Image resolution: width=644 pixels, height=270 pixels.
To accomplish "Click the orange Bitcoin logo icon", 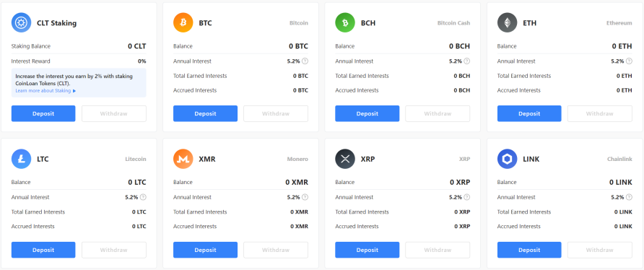I will click(x=183, y=22).
